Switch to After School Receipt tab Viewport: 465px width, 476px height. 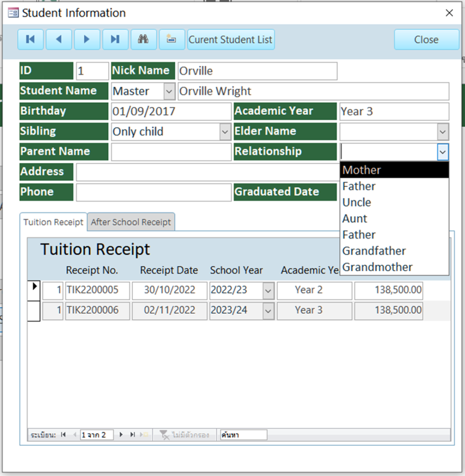click(x=131, y=222)
